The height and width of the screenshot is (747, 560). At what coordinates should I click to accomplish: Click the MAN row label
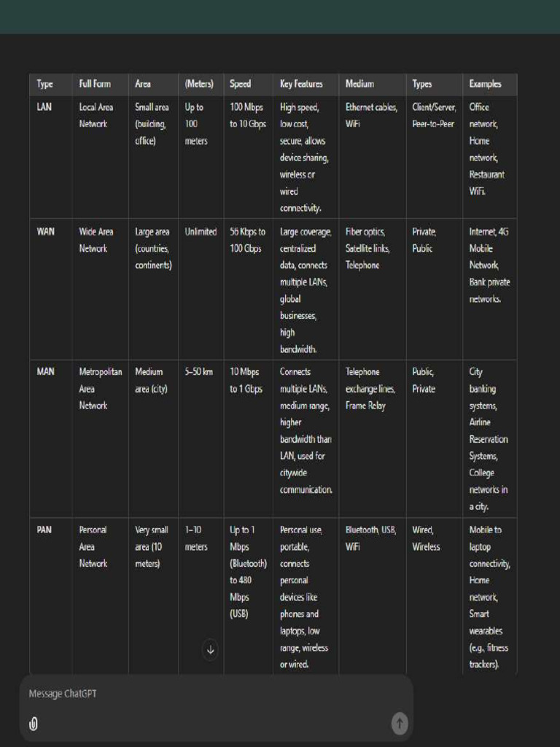(x=45, y=372)
